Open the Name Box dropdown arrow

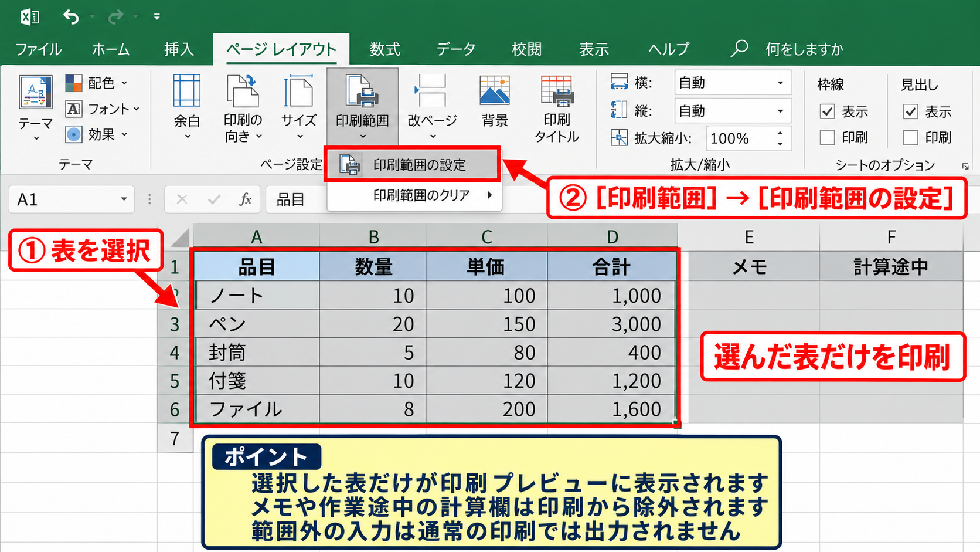(124, 199)
